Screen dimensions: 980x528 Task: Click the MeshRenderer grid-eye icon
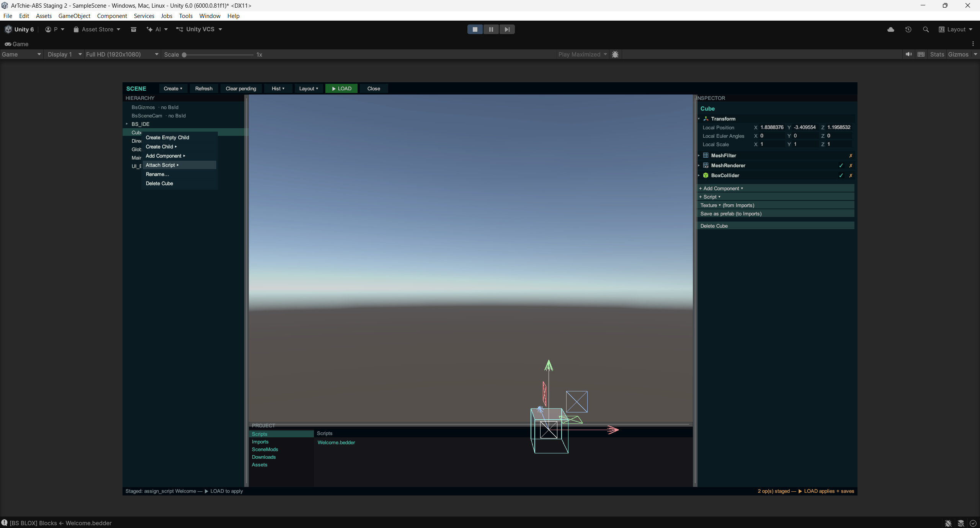(706, 165)
